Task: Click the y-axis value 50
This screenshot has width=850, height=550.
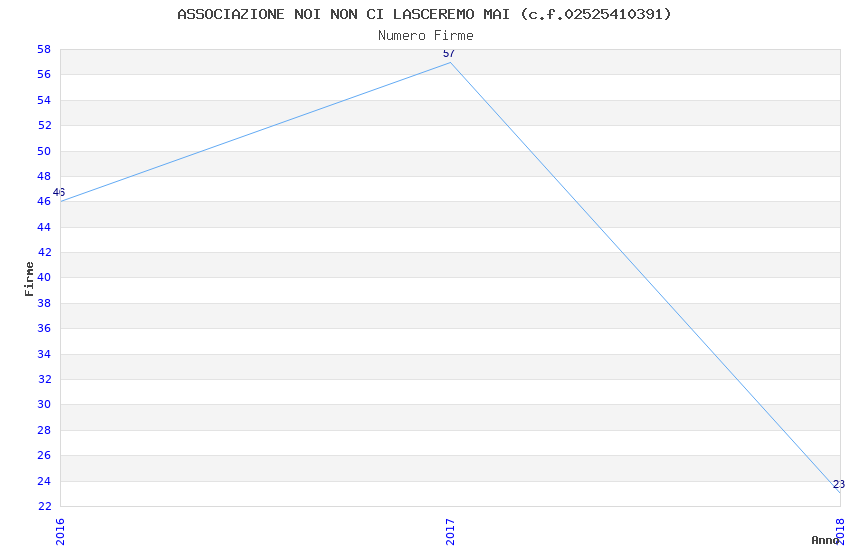Action: 44,151
